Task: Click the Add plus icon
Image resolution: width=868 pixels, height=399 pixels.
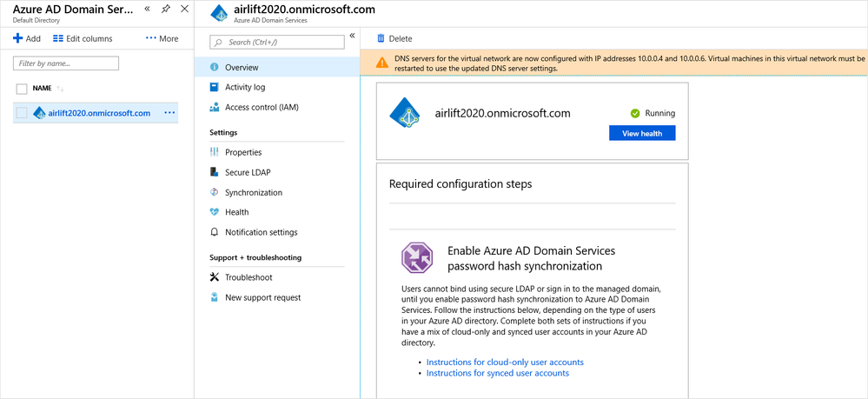Action: pos(18,38)
